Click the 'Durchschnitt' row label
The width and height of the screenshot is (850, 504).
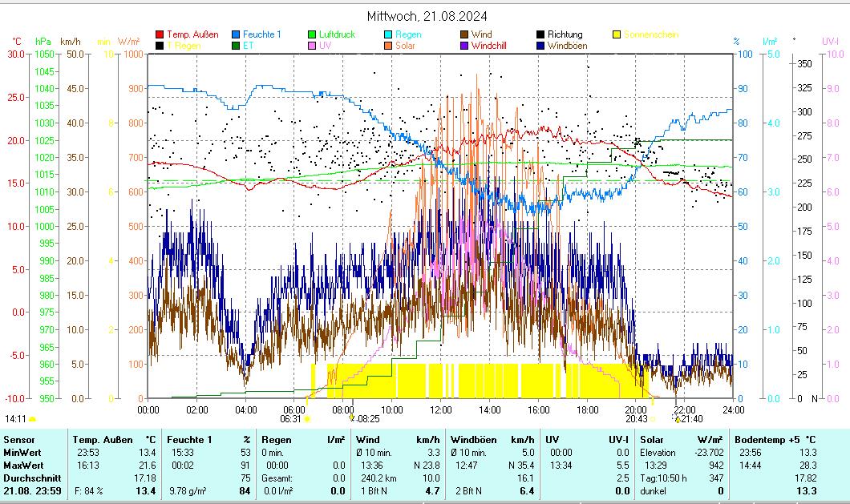(32, 478)
